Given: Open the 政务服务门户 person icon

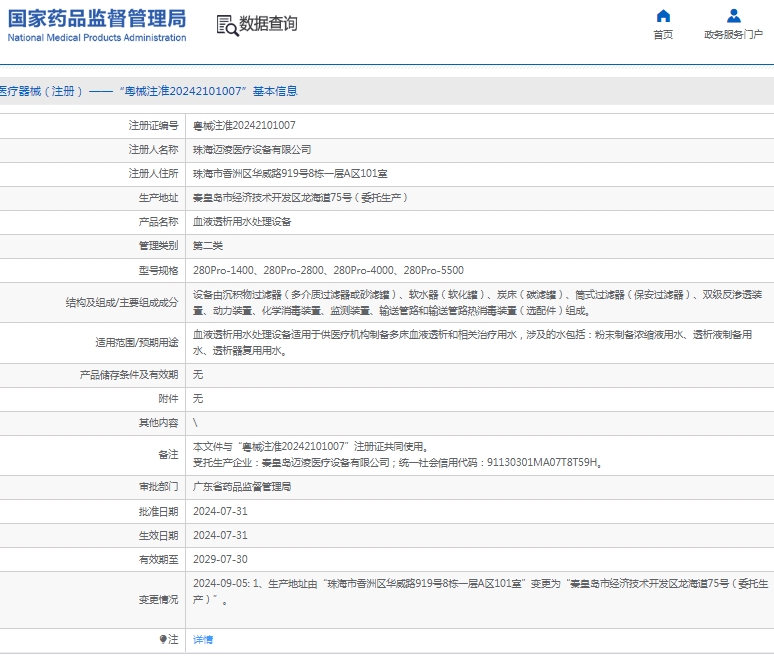Looking at the screenshot, I should (x=734, y=16).
